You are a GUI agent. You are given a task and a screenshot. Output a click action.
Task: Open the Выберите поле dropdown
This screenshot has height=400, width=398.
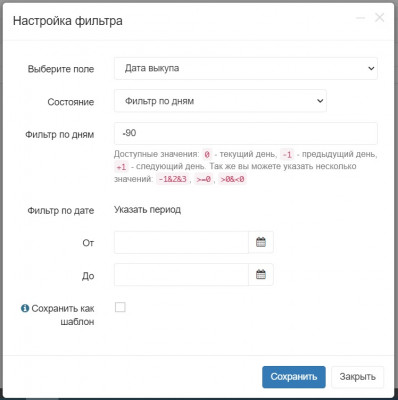(246, 68)
